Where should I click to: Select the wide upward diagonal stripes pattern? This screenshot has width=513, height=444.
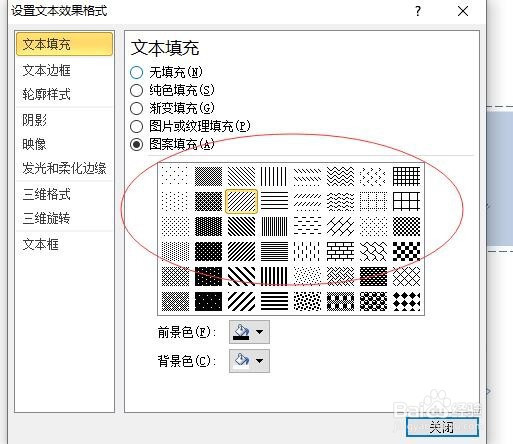[x=241, y=301]
